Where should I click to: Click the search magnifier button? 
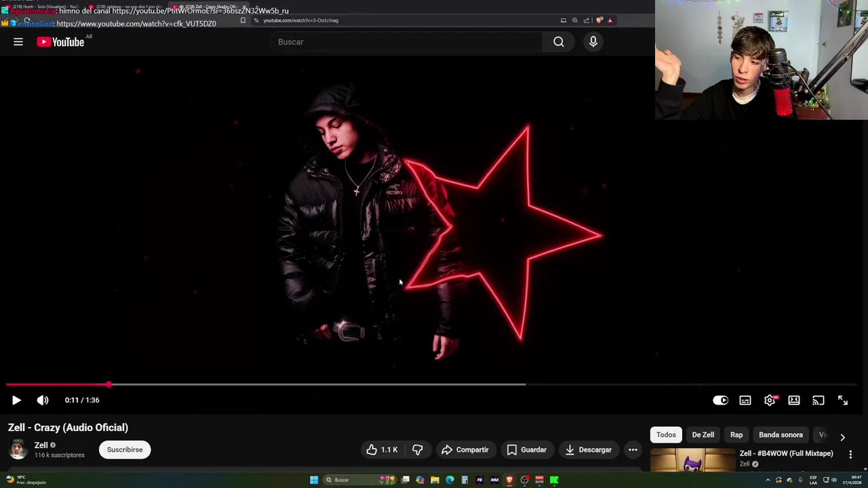(x=558, y=42)
